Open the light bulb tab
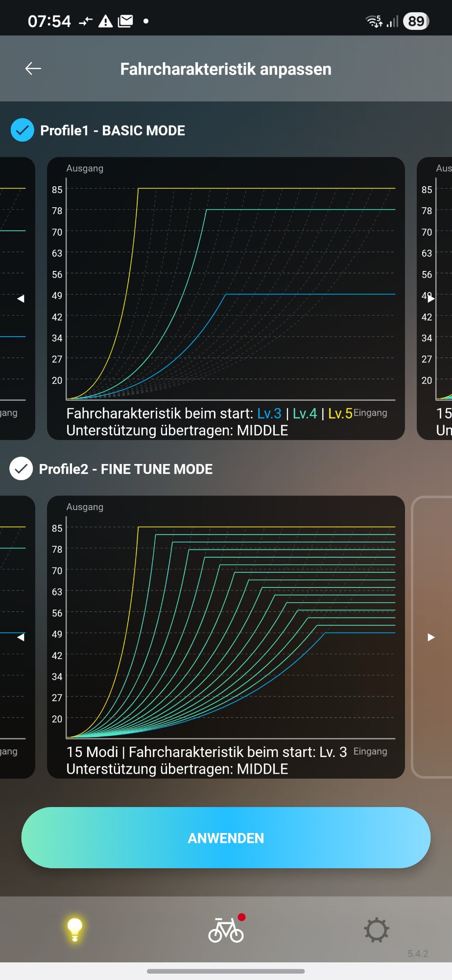This screenshot has width=452, height=980. click(x=74, y=930)
